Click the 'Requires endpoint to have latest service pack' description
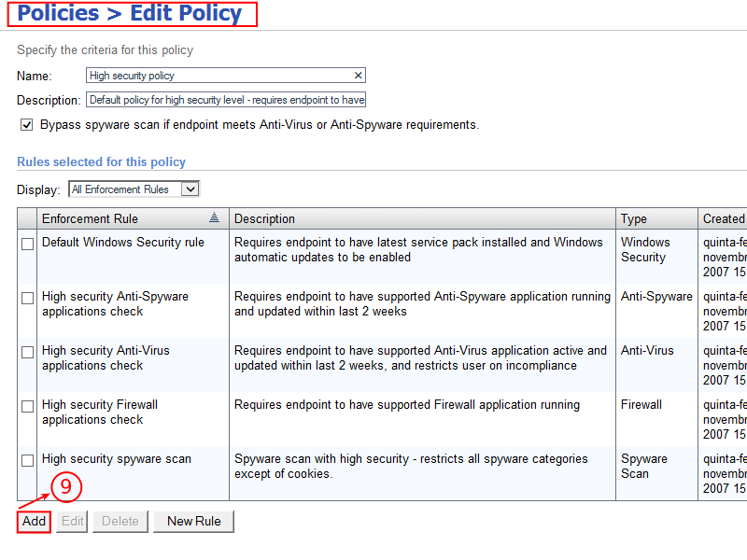This screenshot has height=560, width=747. [x=418, y=249]
